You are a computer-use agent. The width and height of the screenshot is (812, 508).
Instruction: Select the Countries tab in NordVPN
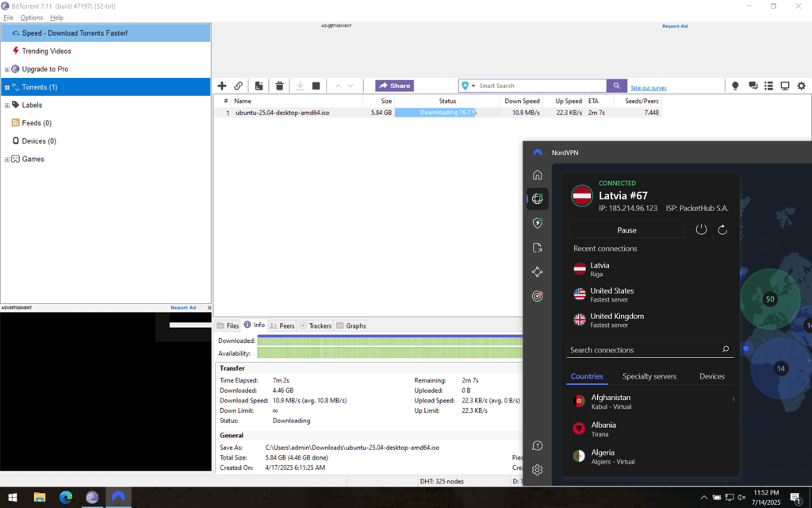(x=587, y=376)
